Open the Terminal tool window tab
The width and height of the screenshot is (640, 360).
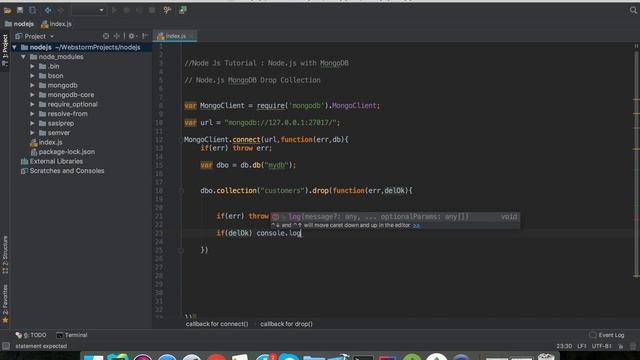(72, 335)
